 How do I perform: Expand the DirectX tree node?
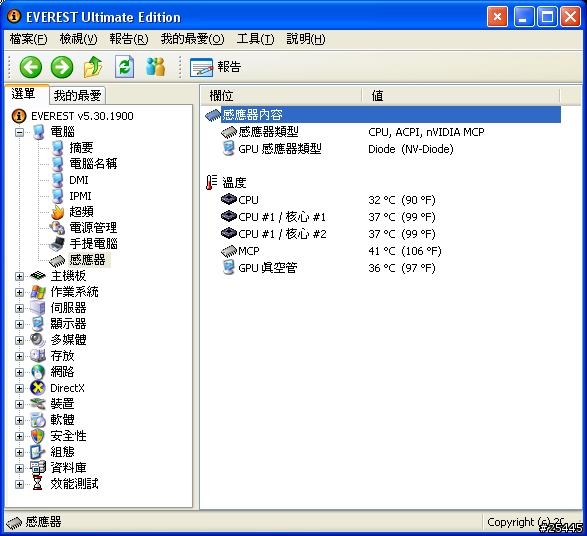19,389
